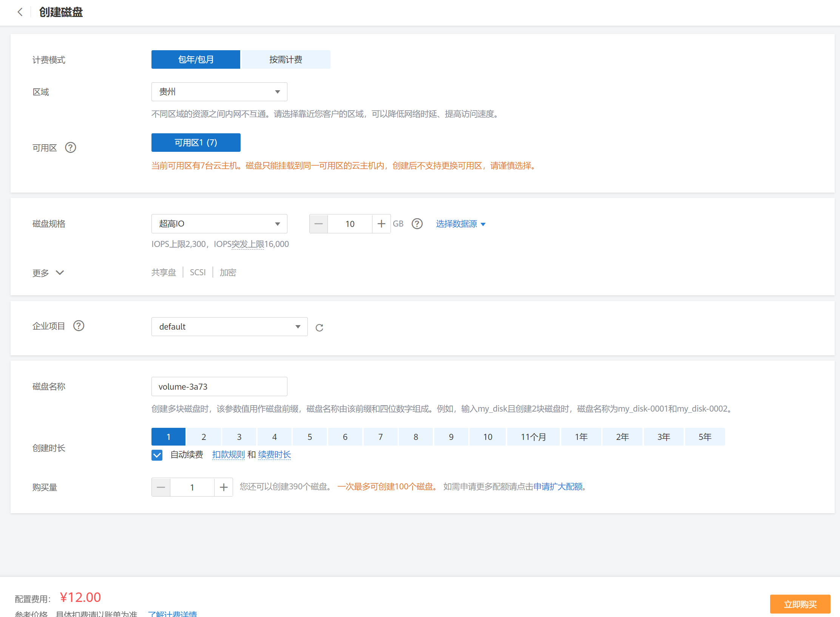This screenshot has height=617, width=840.
Task: Open the help tooltip next to 可用区
Action: click(x=71, y=148)
